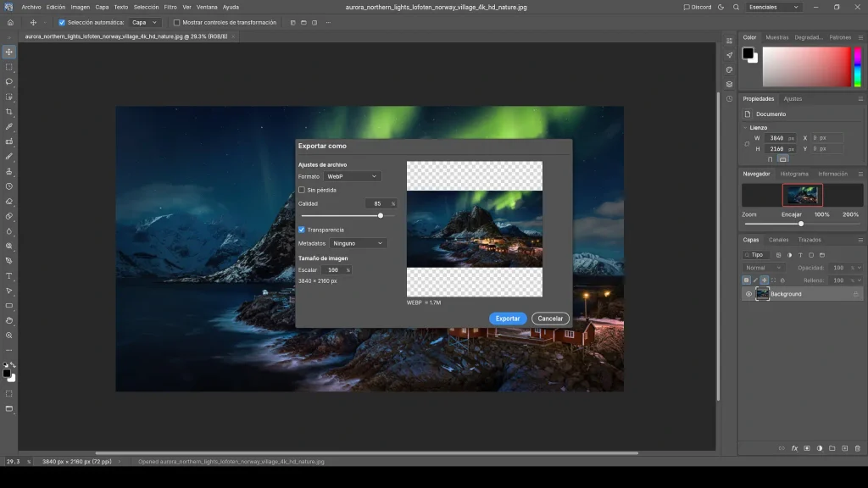Adjust the Calidad slider handle
The image size is (868, 488).
tap(381, 216)
